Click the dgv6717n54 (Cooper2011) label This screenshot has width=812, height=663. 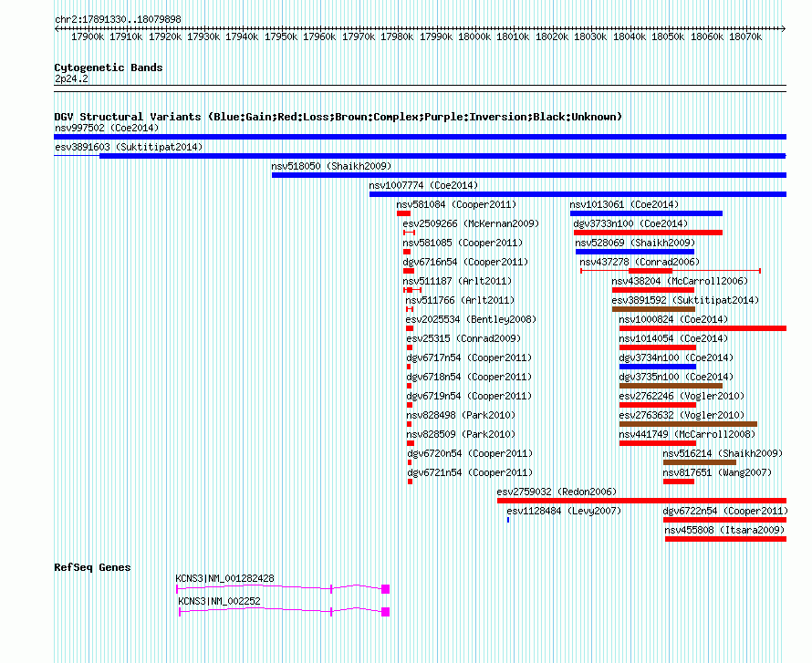tap(469, 357)
